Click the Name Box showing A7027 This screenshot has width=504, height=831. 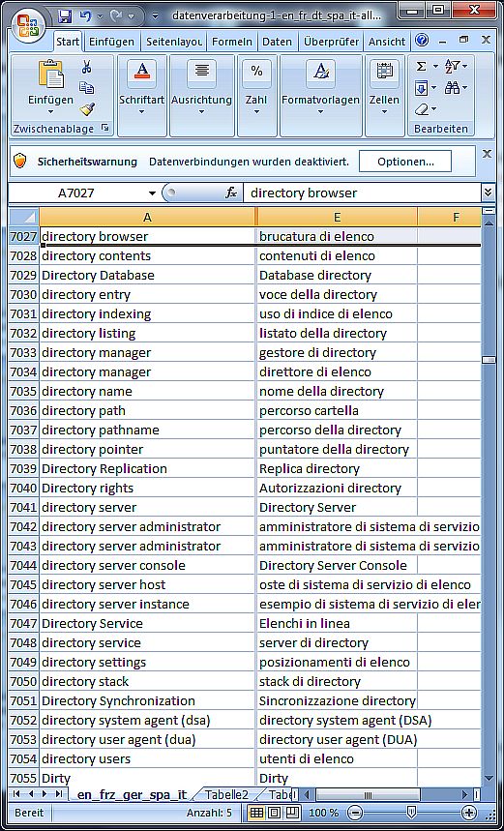tap(76, 193)
